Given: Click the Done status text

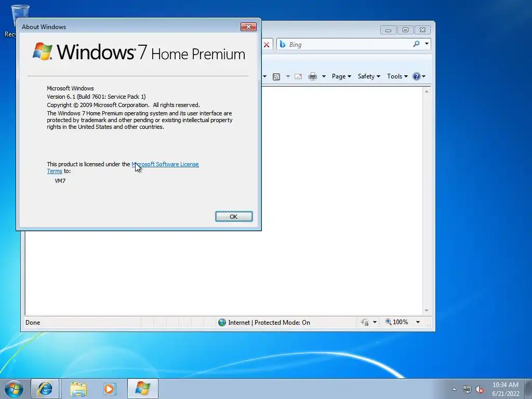Looking at the screenshot, I should click(x=33, y=323).
